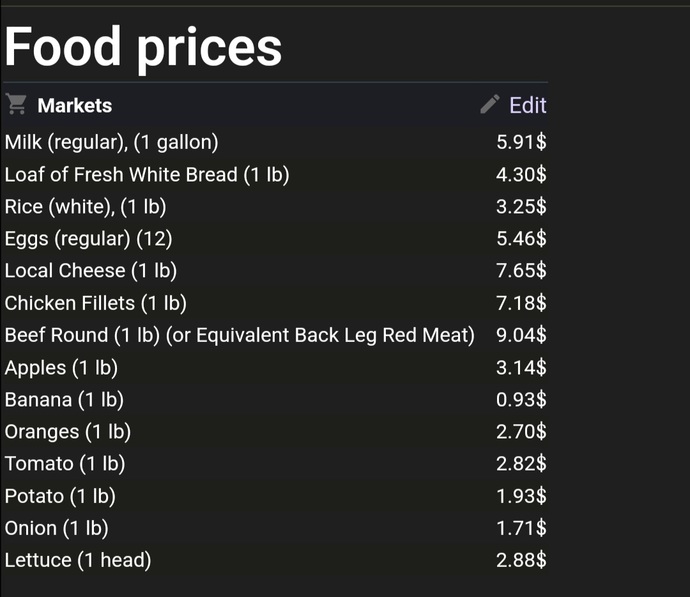The width and height of the screenshot is (690, 597).
Task: Click the pencil edit icon
Action: (x=490, y=104)
